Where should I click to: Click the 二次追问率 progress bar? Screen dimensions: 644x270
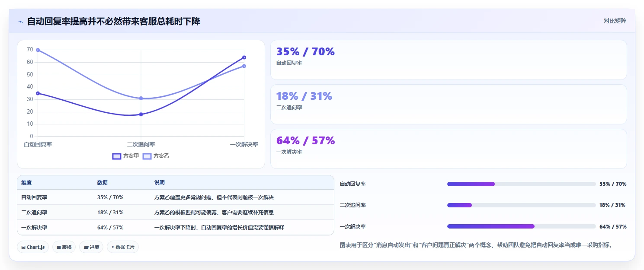pos(522,205)
